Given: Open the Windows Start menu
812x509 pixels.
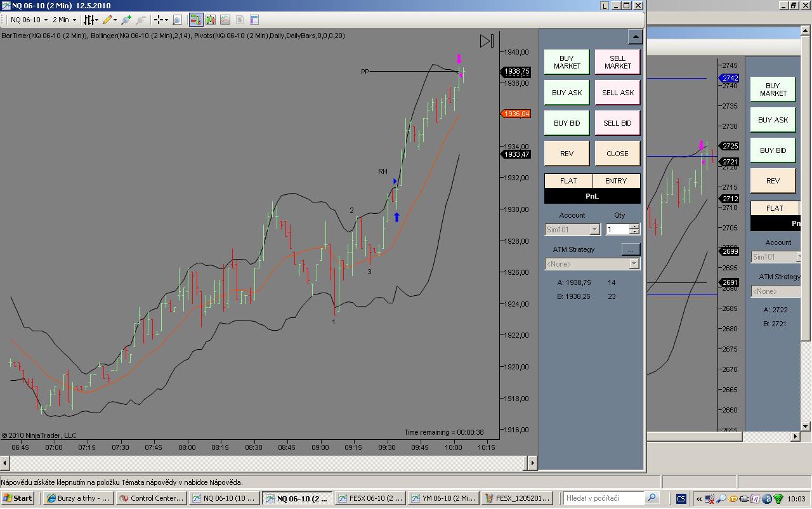Looking at the screenshot, I should pos(17,498).
